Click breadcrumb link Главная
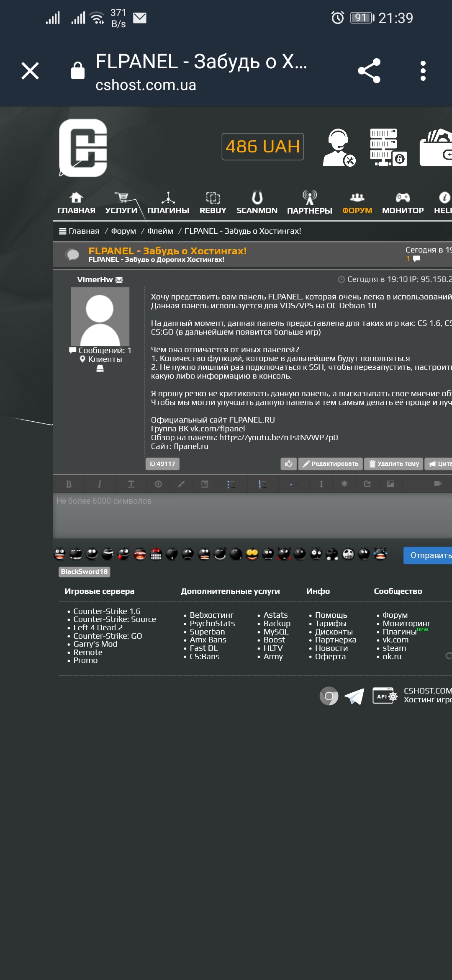 84,231
